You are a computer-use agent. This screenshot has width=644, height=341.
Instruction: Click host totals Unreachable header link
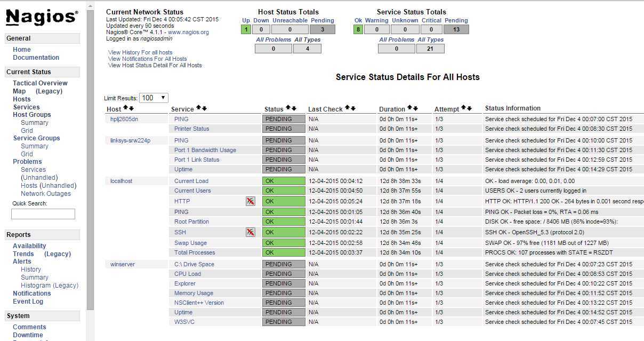tap(290, 20)
